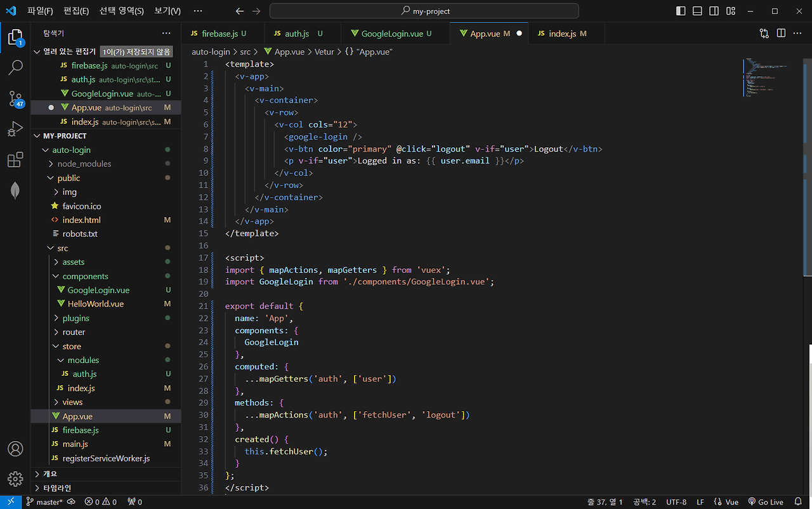The width and height of the screenshot is (812, 509).
Task: Split the editor to the right
Action: click(781, 33)
